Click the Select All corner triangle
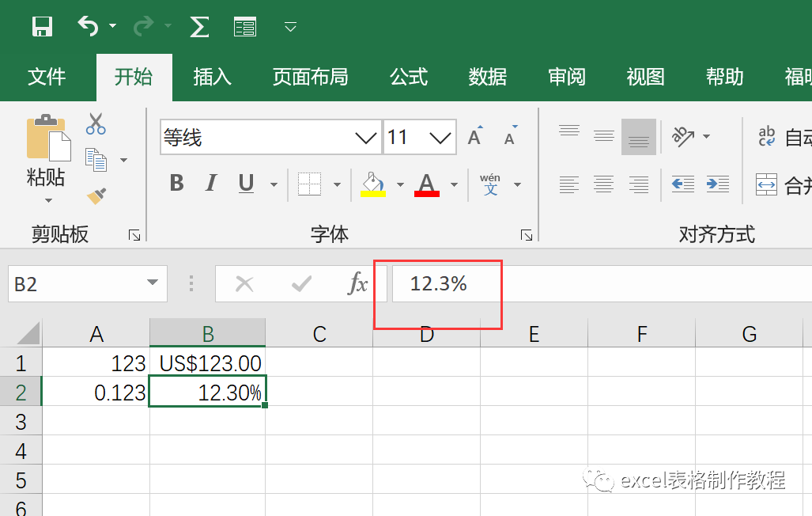 (x=28, y=333)
